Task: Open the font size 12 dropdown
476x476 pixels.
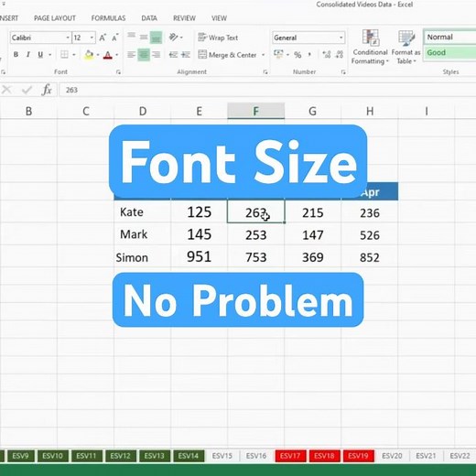Action: (92, 38)
